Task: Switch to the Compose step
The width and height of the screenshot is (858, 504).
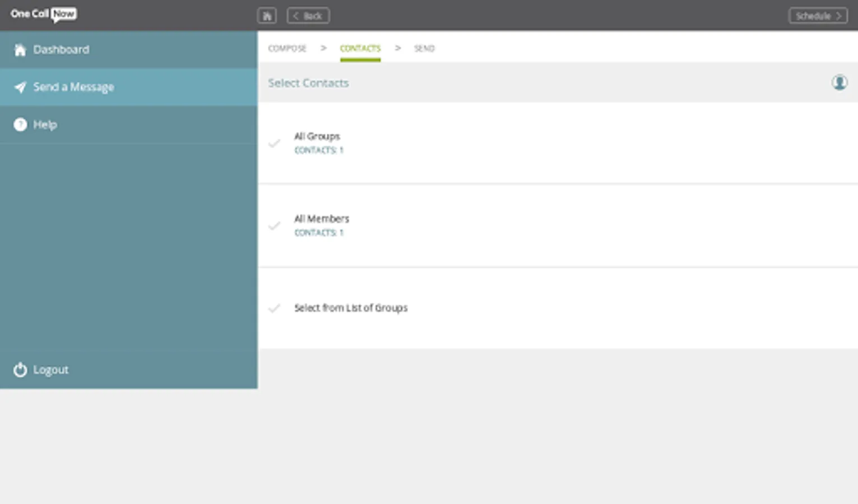Action: [x=287, y=48]
